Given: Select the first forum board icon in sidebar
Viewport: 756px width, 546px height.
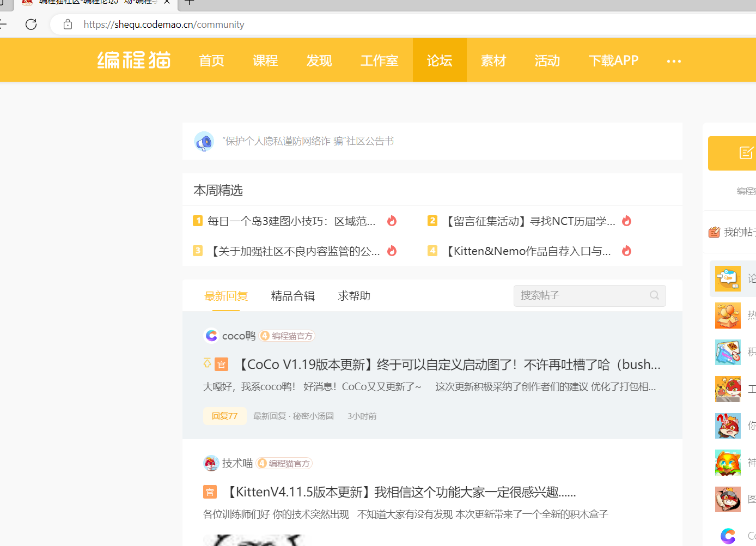Looking at the screenshot, I should click(728, 278).
